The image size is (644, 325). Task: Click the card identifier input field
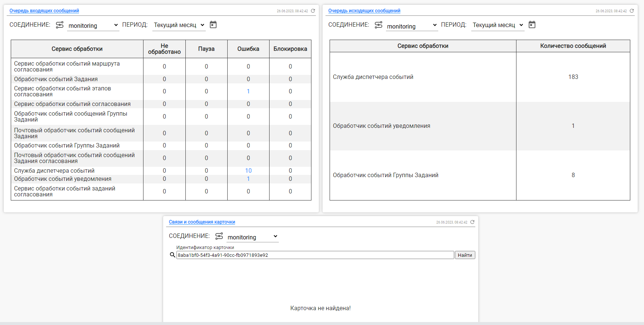point(315,255)
